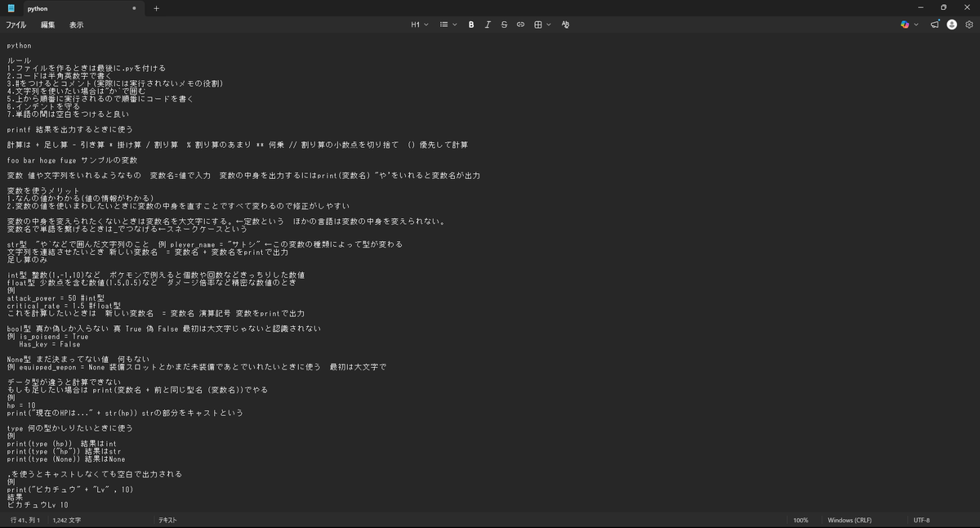Click the line 'printf 結果を出力するときに使う'
980x528 pixels.
69,129
